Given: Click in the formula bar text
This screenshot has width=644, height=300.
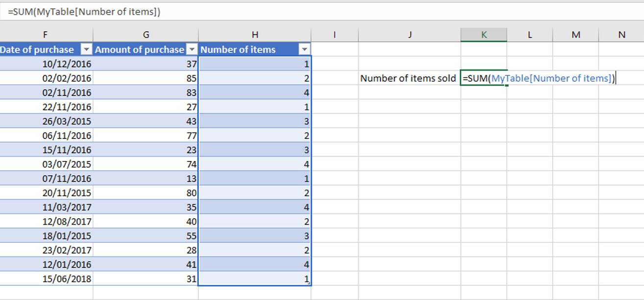Looking at the screenshot, I should [x=84, y=12].
